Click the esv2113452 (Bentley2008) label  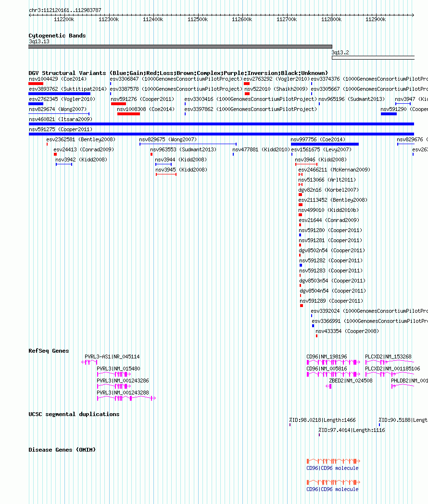pos(333,200)
